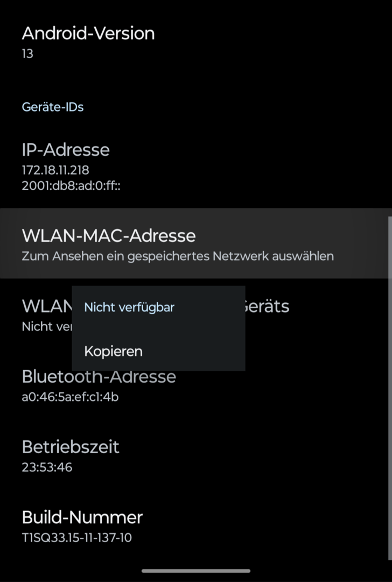Tap Kopieren in the popup menu
This screenshot has height=582, width=392.
[x=114, y=351]
